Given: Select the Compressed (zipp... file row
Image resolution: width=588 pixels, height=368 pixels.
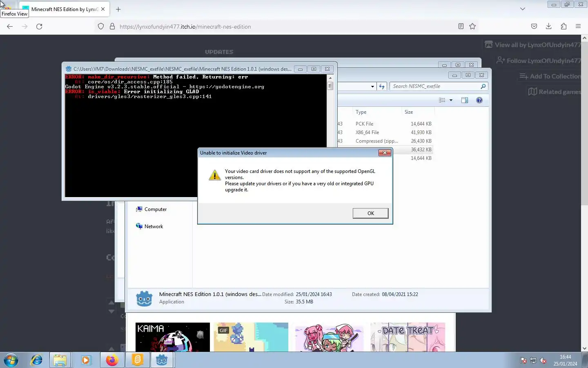Looking at the screenshot, I should pyautogui.click(x=385, y=141).
